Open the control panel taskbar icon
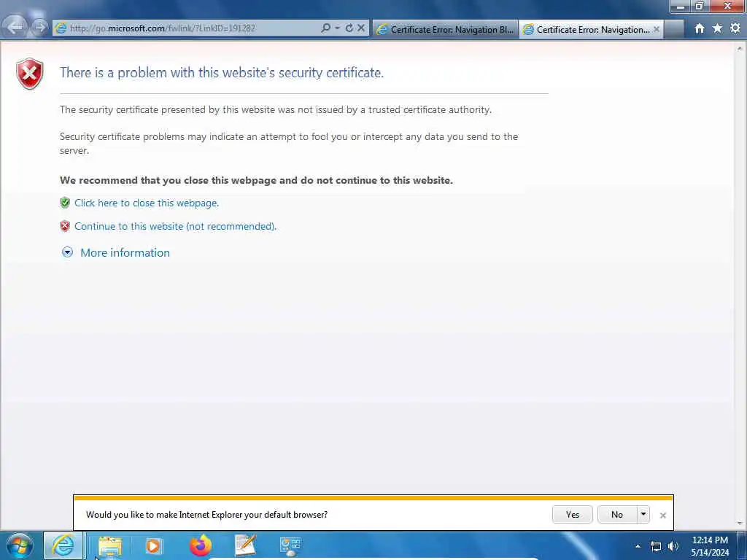 290,546
